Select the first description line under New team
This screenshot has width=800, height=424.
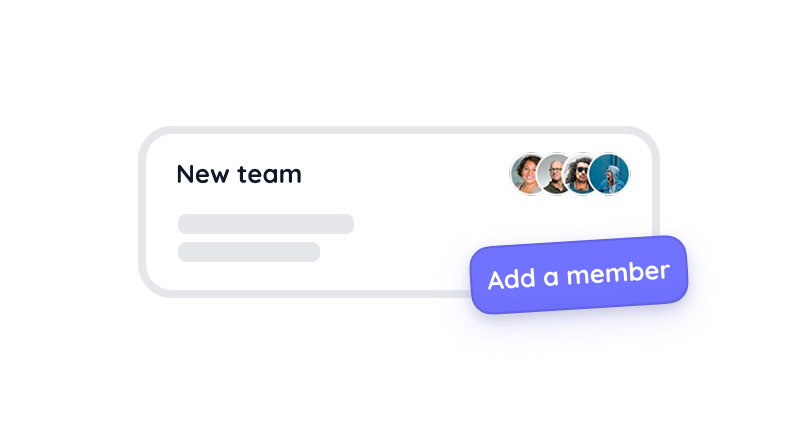coord(266,224)
